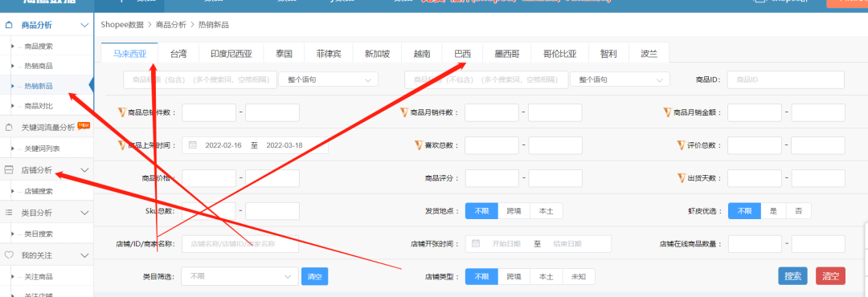Set 虾皮优选 to 不限

[x=744, y=211]
